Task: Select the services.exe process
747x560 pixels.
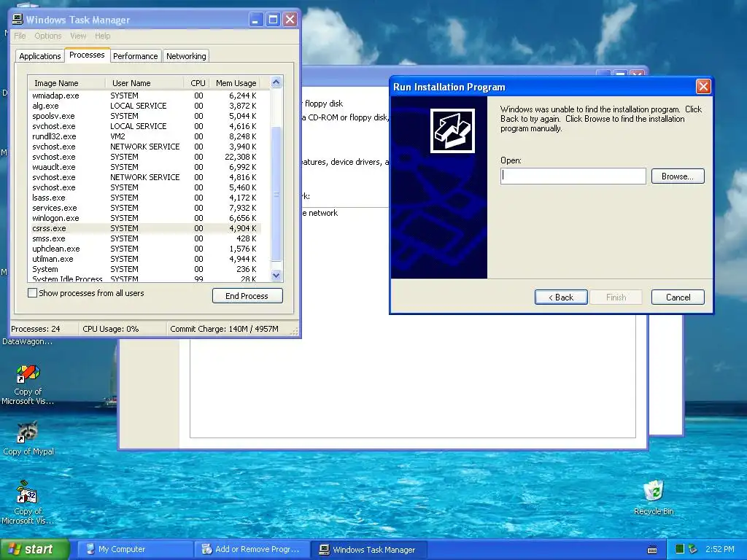Action: (146, 208)
